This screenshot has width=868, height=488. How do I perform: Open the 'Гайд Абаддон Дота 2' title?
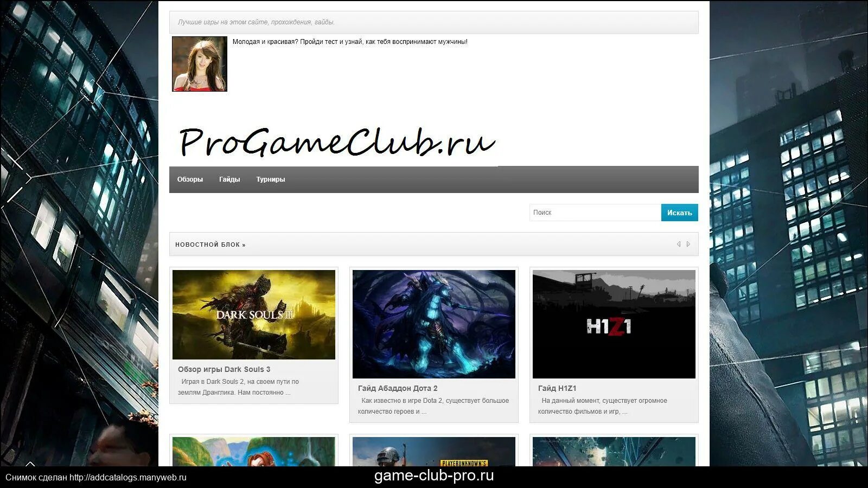[x=398, y=388]
